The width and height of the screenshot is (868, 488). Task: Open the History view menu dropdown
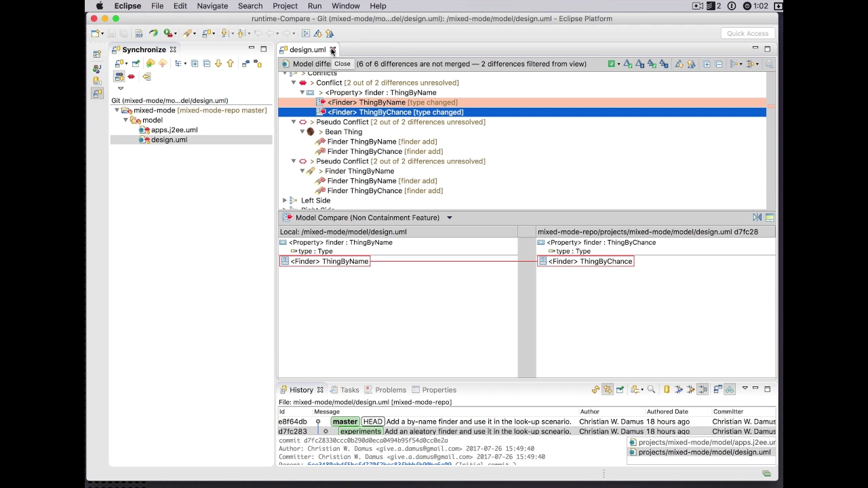[x=745, y=389]
